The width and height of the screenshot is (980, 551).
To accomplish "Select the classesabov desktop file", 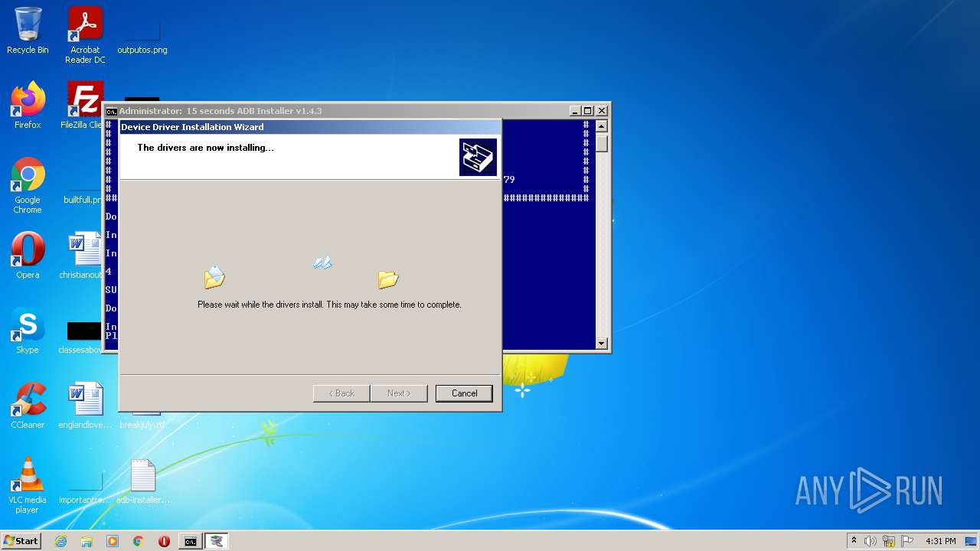I will click(x=81, y=337).
